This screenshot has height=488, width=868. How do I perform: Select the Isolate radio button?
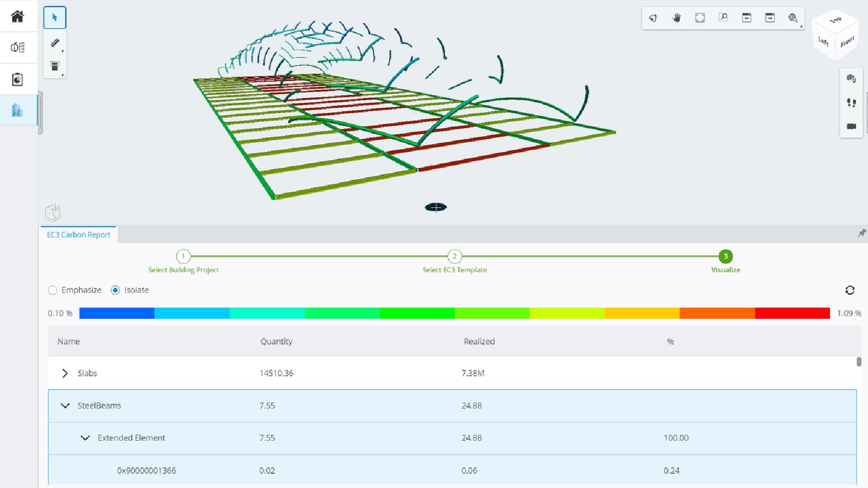tap(115, 290)
